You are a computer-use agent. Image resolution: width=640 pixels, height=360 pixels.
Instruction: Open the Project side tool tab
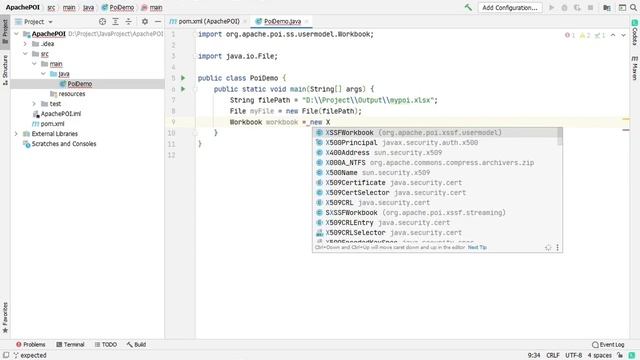point(5,31)
